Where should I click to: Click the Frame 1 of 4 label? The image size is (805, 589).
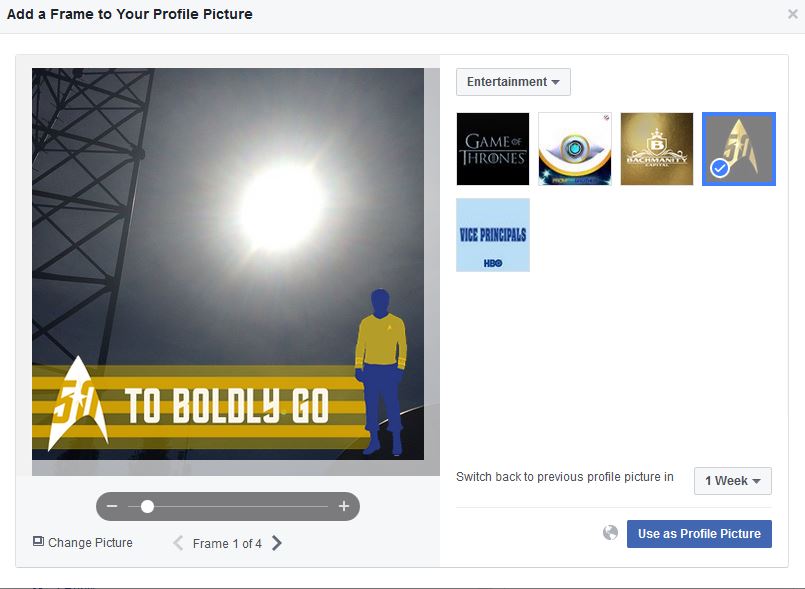[x=227, y=543]
